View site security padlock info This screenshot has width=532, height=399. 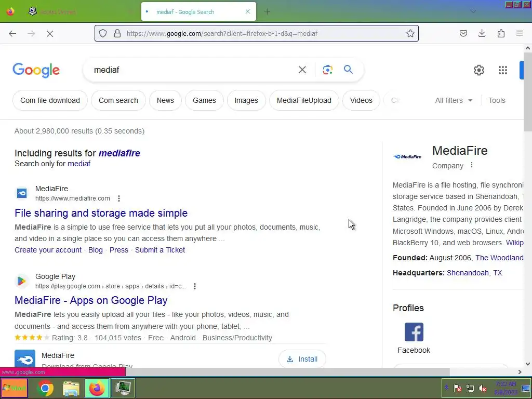117,33
